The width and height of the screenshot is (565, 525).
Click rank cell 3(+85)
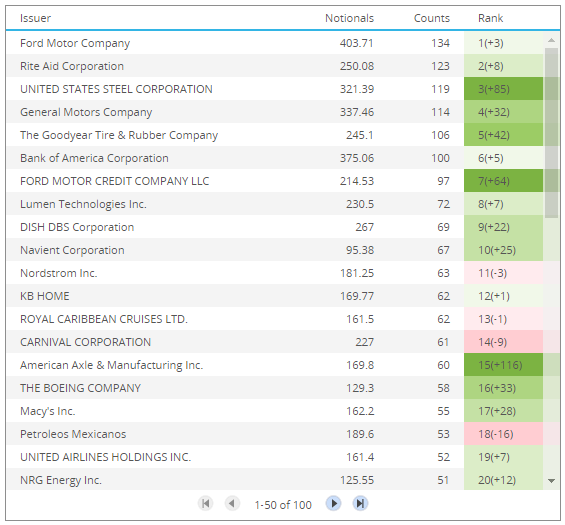[x=503, y=89]
